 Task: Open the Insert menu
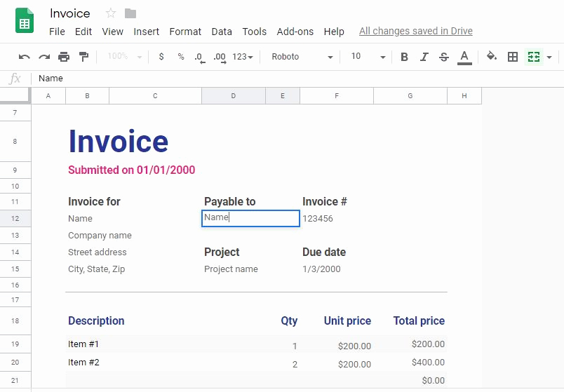tap(146, 32)
